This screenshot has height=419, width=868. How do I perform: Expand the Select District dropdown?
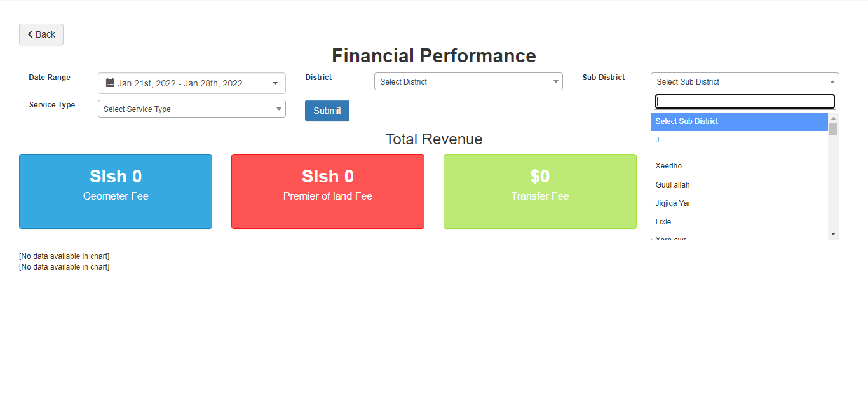(468, 81)
